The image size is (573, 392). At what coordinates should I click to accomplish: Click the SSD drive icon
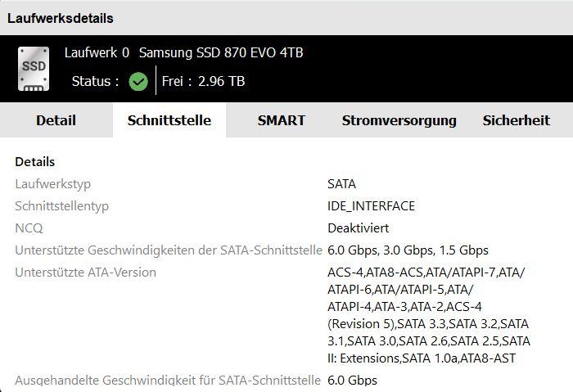[34, 69]
